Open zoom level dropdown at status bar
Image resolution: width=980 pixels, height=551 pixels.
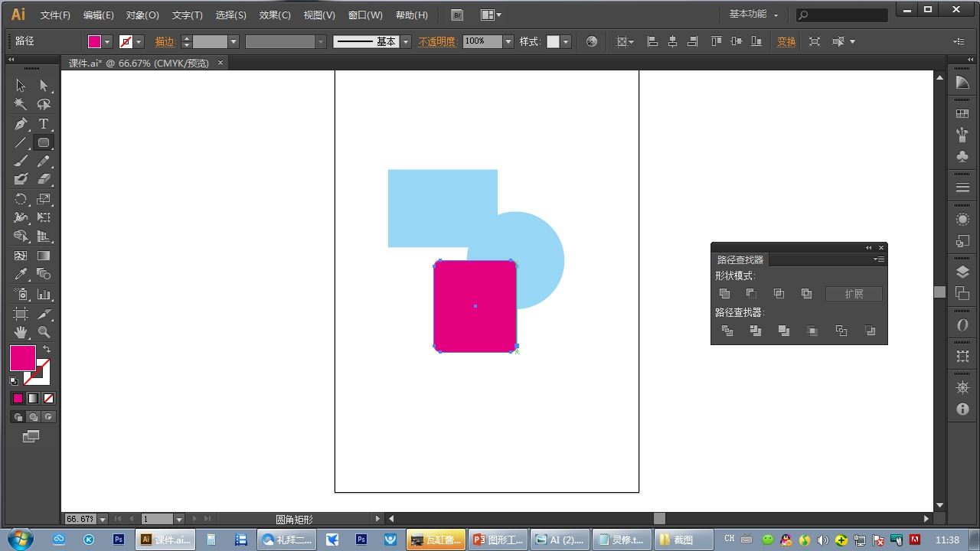pos(103,519)
